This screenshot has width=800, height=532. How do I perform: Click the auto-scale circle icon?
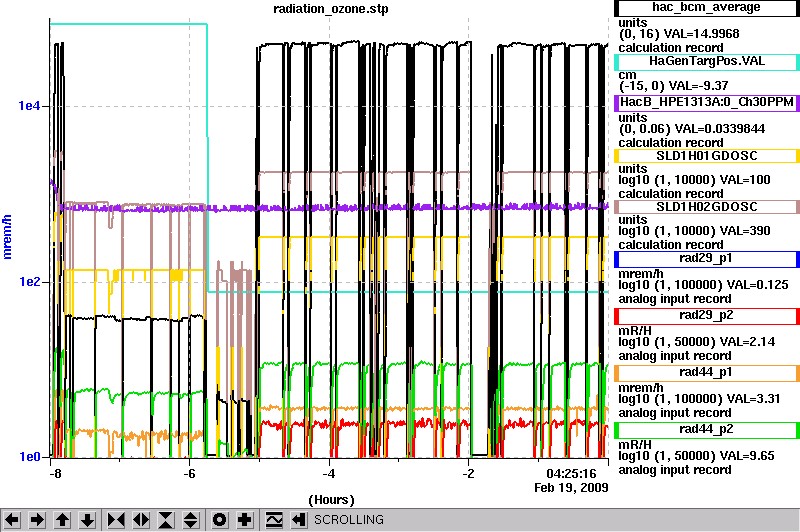click(219, 520)
